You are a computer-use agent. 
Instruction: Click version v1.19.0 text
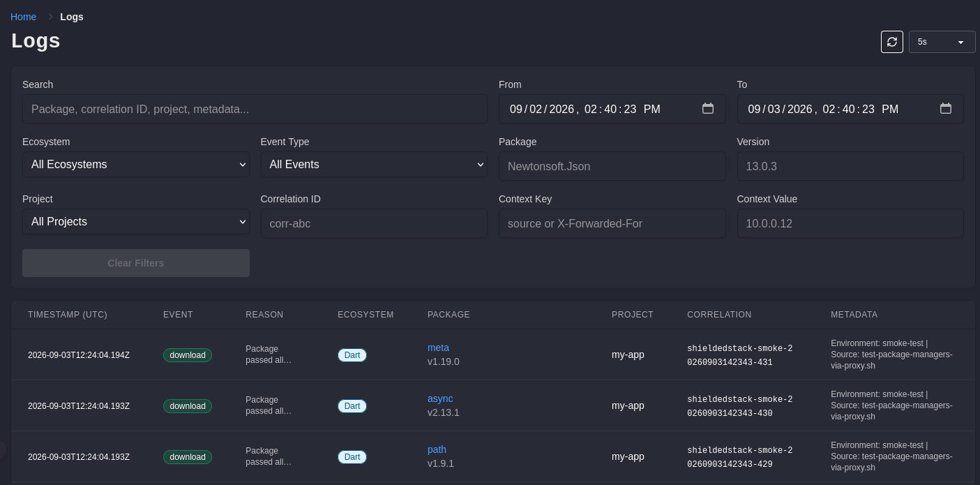tap(444, 361)
